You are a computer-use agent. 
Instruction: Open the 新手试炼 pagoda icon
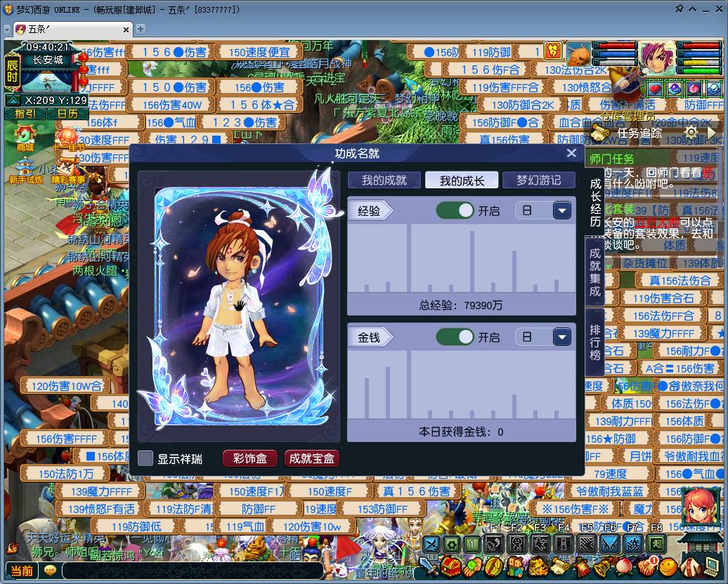coord(25,170)
